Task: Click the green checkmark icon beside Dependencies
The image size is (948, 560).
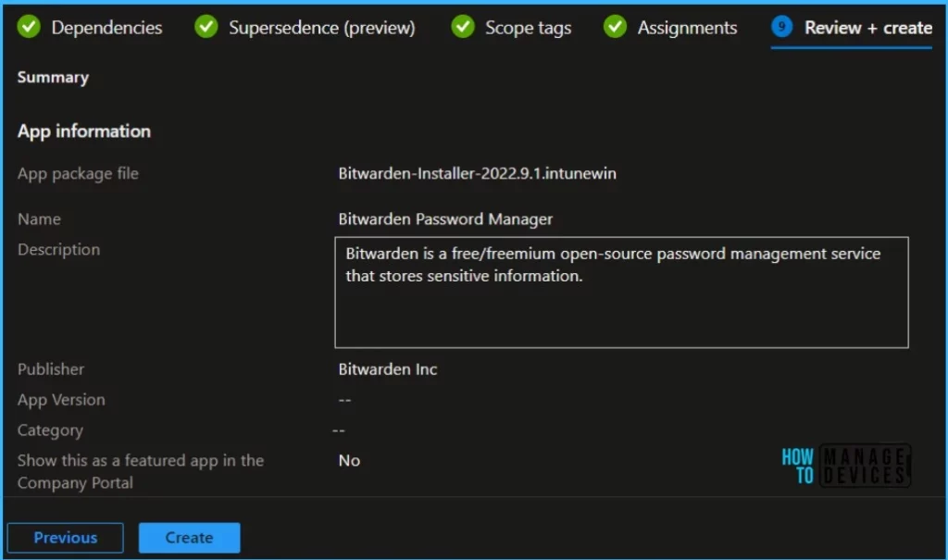Action: tap(29, 27)
